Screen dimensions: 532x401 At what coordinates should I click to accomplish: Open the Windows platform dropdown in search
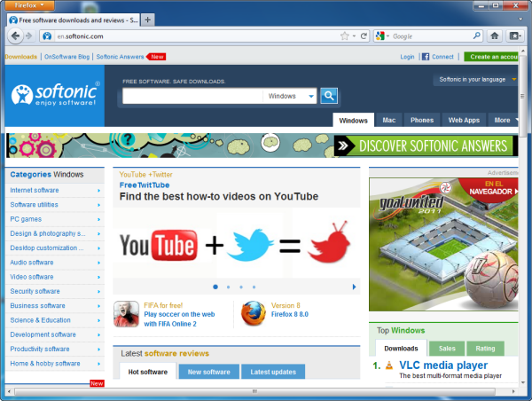point(290,96)
